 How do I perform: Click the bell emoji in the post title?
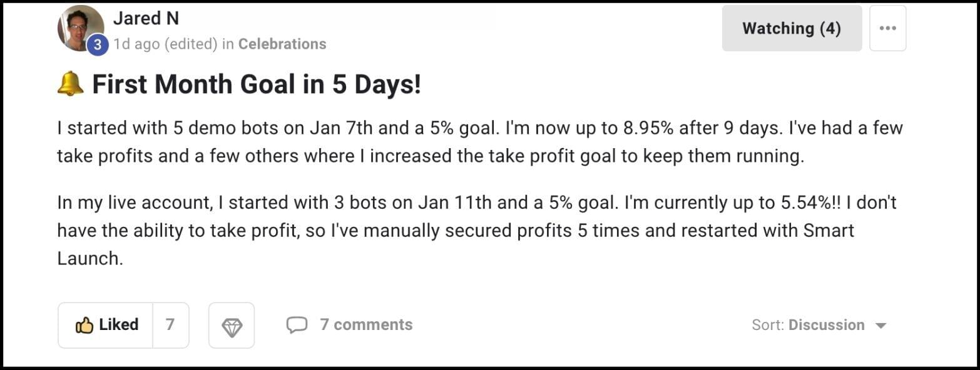tap(70, 84)
